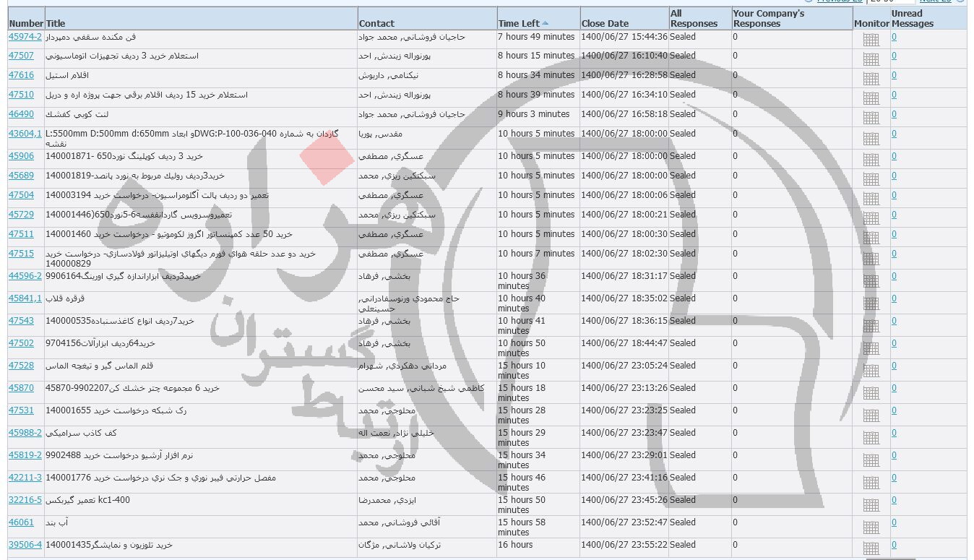Open unread messages count for 45974-2
Image resolution: width=974 pixels, height=560 pixels.
pyautogui.click(x=894, y=36)
